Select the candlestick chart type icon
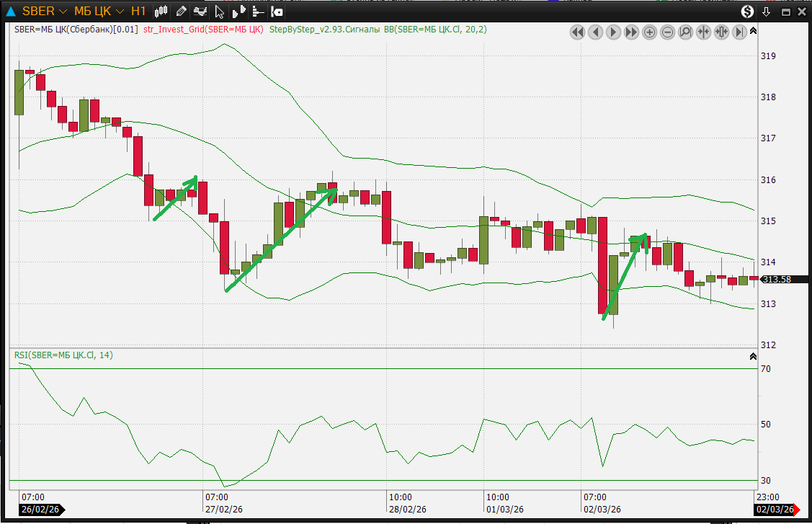This screenshot has width=812, height=524. click(161, 12)
